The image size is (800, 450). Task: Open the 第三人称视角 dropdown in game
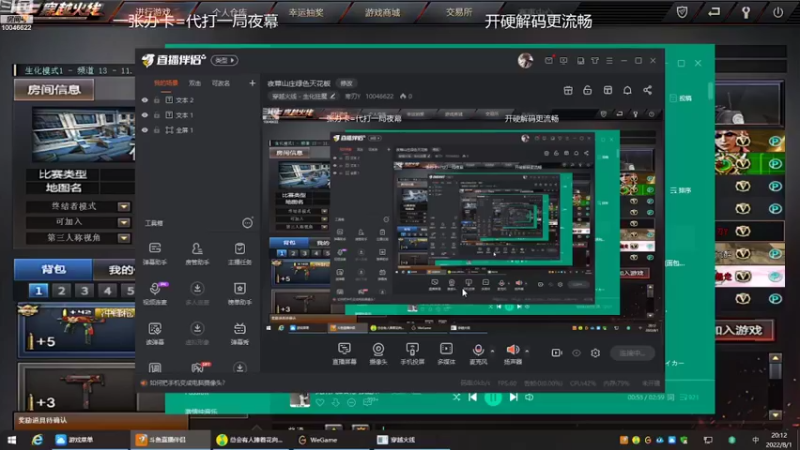[124, 238]
